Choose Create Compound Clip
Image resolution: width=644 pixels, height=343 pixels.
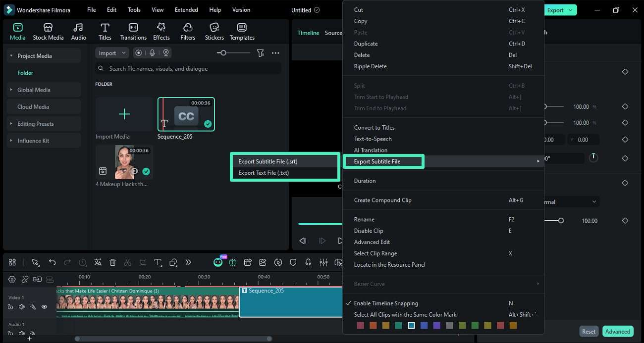pos(382,200)
